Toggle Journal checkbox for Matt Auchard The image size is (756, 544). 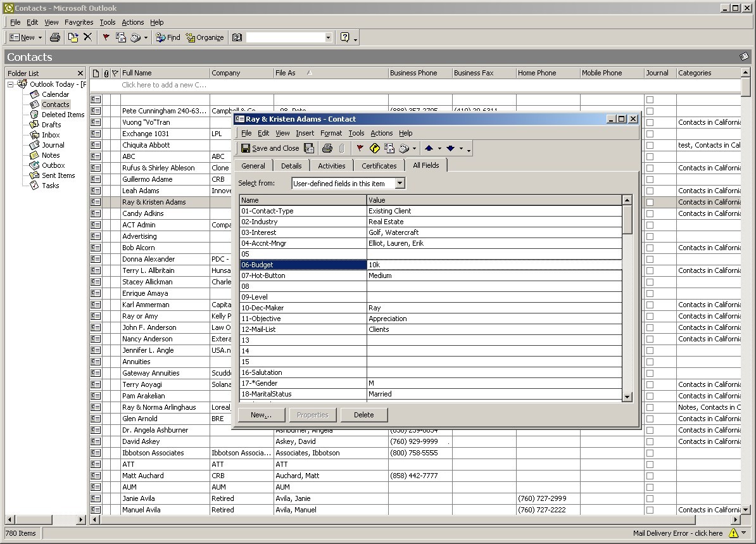[x=650, y=476]
